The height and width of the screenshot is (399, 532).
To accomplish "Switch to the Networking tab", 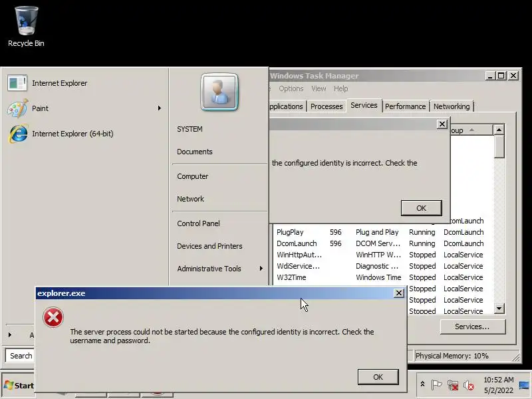I will point(452,106).
